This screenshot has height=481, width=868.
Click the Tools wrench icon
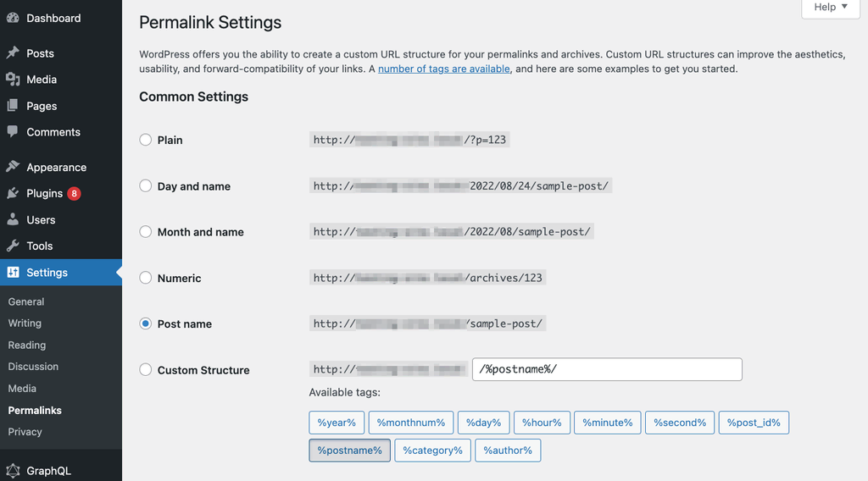tap(13, 246)
